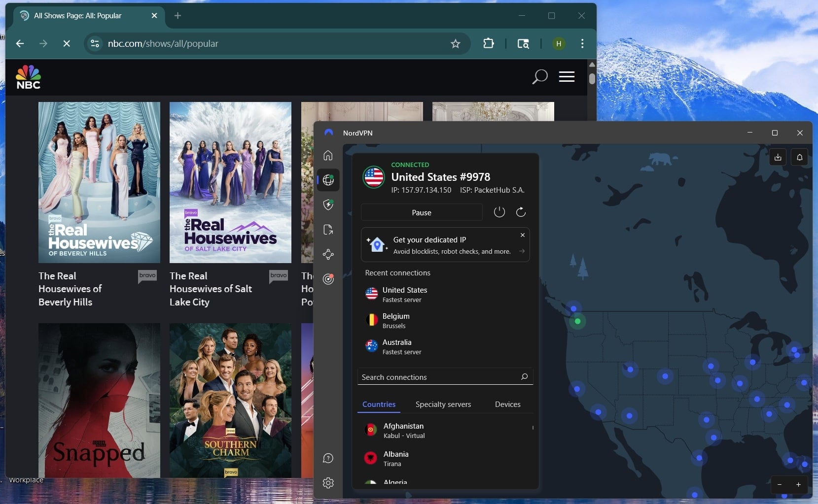Open the downloads icon above the map
The width and height of the screenshot is (818, 504).
coord(778,157)
